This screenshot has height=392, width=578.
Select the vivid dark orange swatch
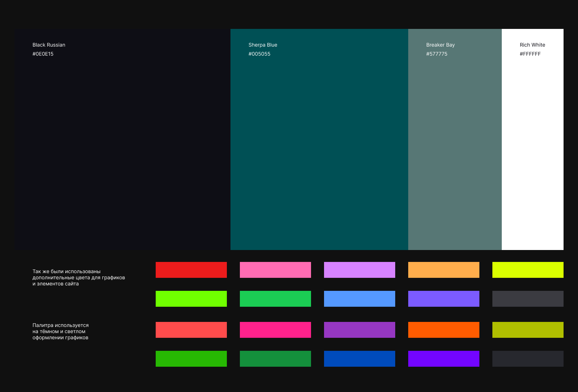click(x=444, y=330)
